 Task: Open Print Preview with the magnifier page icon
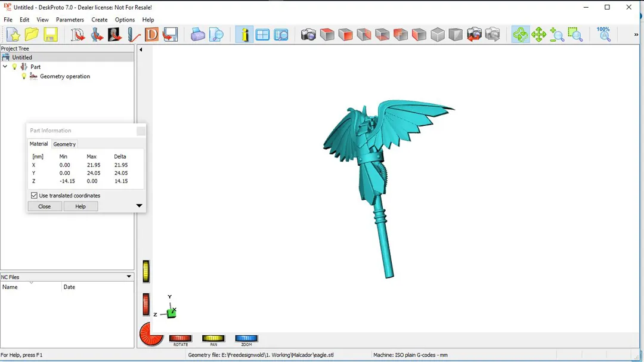point(216,35)
